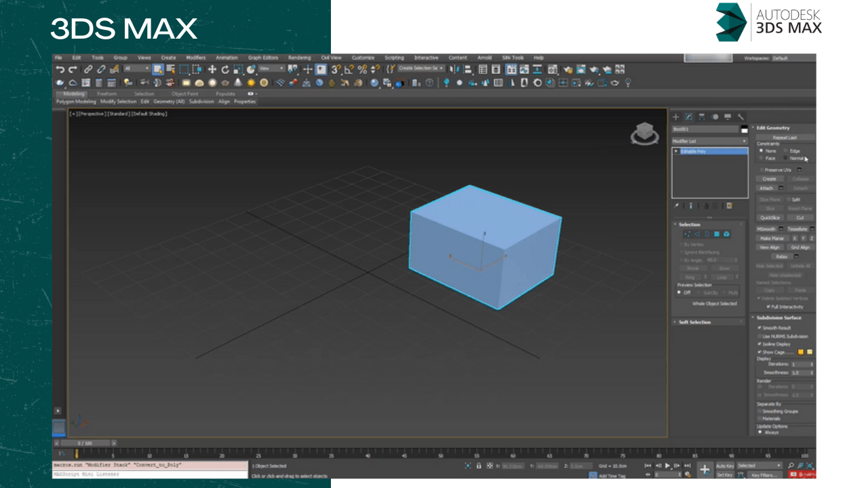Activate the Select and Rotate tool
The image size is (868, 488).
225,69
